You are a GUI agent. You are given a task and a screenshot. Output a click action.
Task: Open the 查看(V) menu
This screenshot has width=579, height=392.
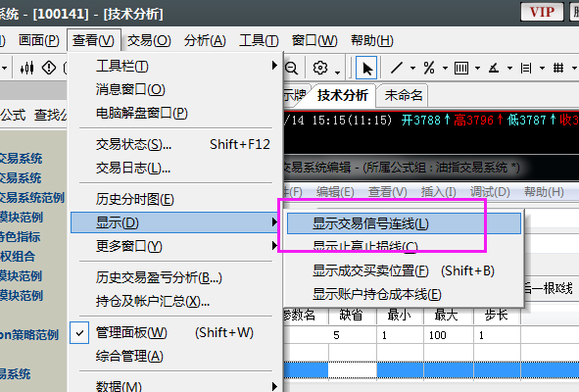coord(94,40)
